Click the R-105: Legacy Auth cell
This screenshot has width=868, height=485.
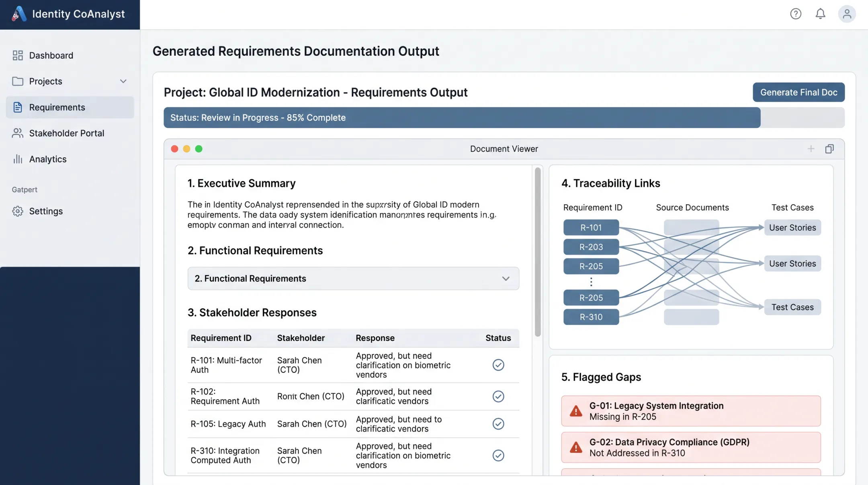click(228, 424)
